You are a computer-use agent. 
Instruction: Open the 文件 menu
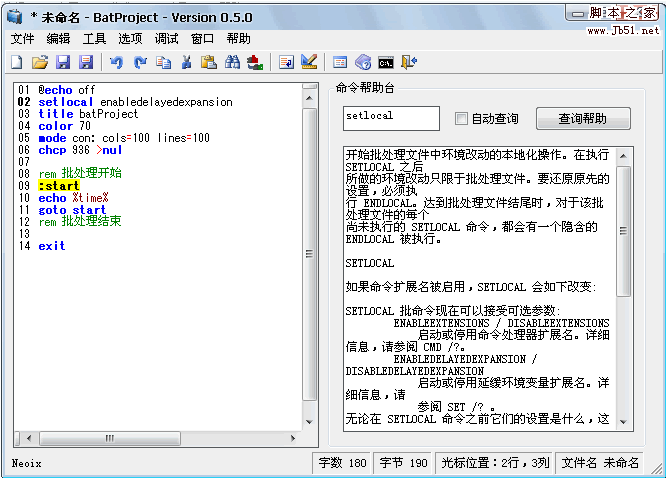pos(23,39)
